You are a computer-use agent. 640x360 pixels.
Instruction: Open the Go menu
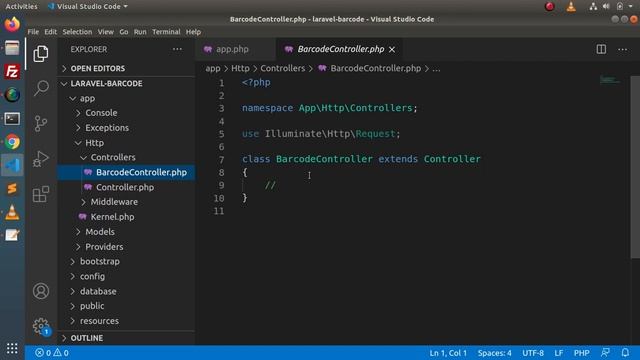pos(124,32)
